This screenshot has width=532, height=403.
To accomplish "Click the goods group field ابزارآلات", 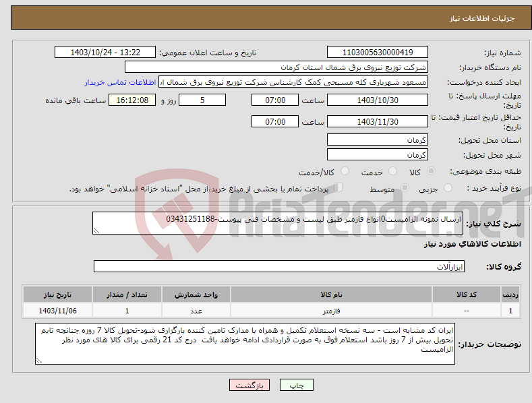I will point(279,267).
